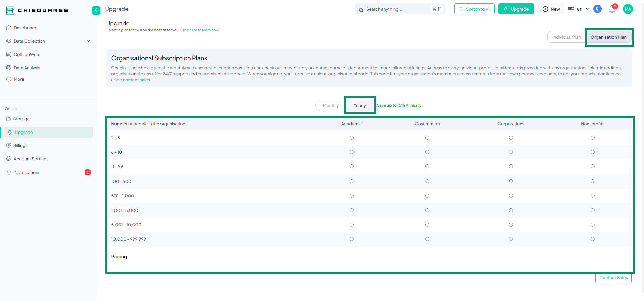This screenshot has width=644, height=301.
Task: Collapse sidebar with green arrow button
Action: click(96, 10)
